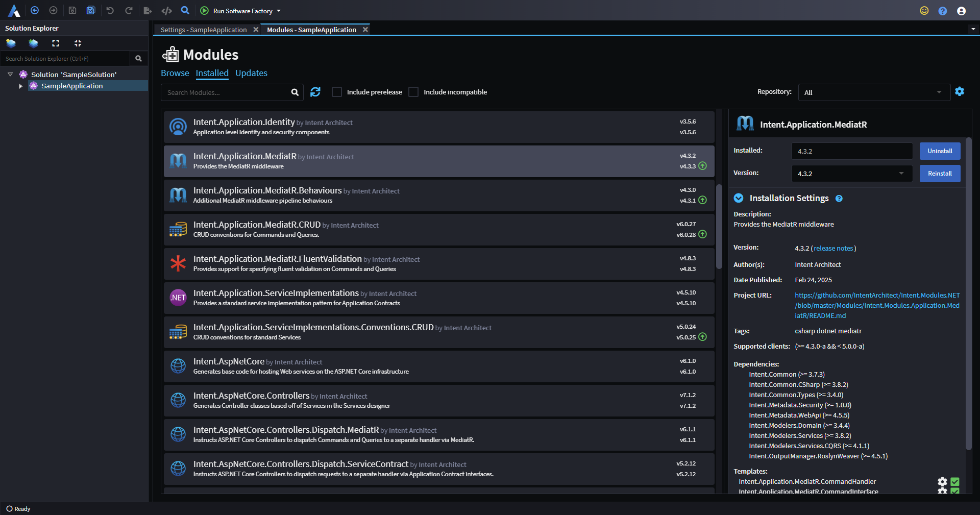Open the GitHub Project URL link
Viewport: 980px width, 515px height.
tap(877, 305)
